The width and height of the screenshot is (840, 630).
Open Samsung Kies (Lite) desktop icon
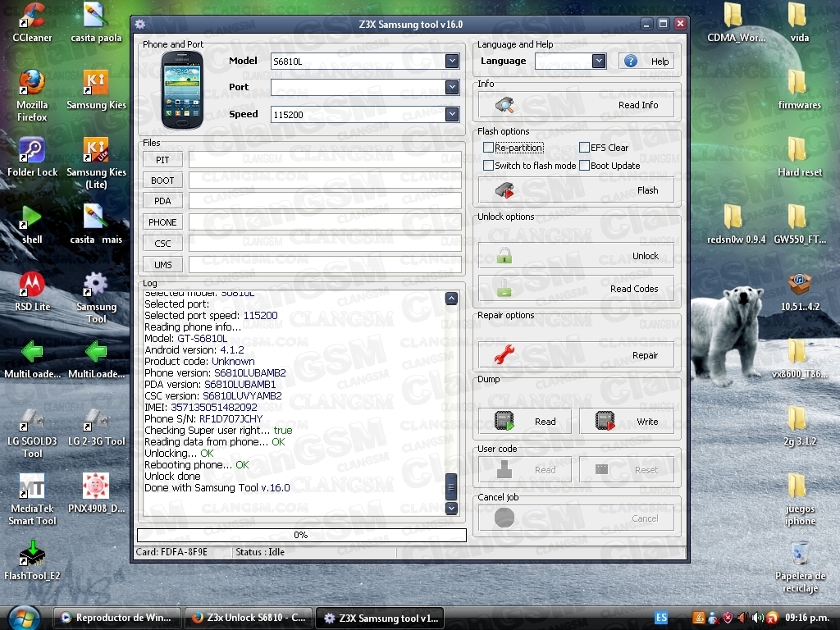click(x=97, y=163)
